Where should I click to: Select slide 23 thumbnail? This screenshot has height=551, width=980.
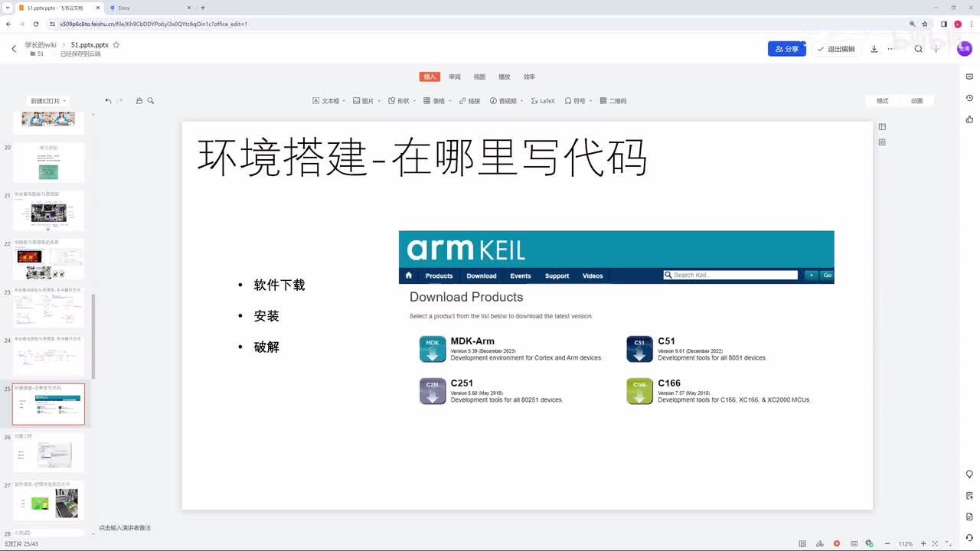coord(48,308)
